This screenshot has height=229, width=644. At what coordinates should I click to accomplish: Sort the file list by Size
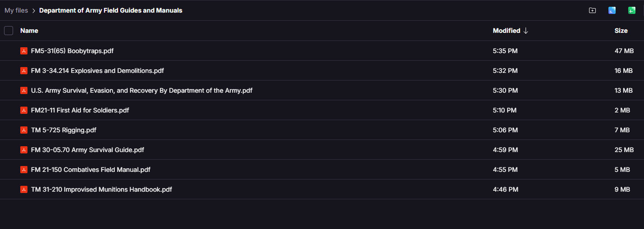click(621, 31)
